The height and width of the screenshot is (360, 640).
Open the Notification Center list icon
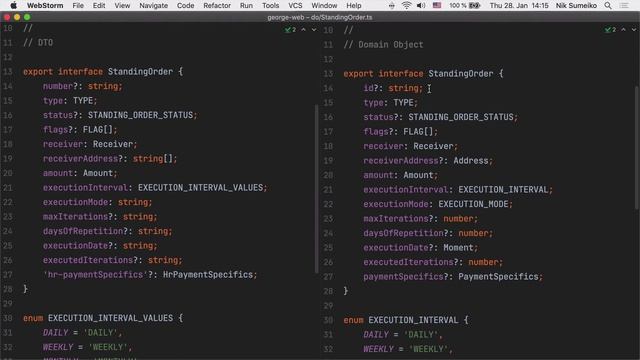(x=624, y=6)
